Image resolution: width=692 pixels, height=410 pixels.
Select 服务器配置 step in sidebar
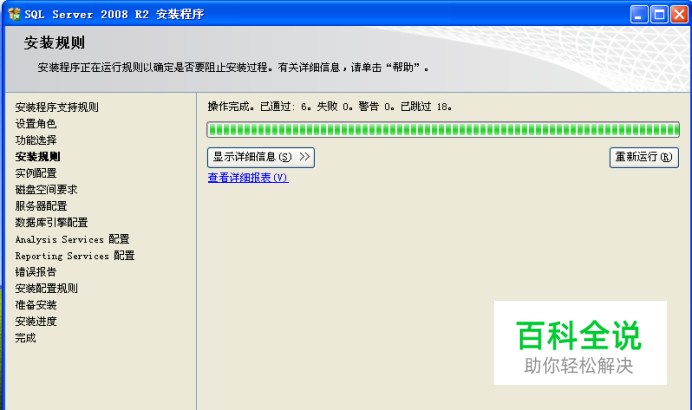click(x=41, y=206)
